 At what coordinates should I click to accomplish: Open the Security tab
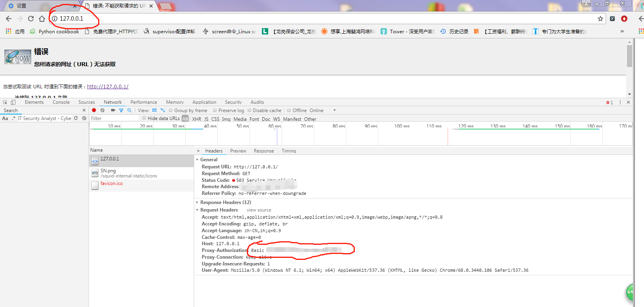pyautogui.click(x=233, y=102)
